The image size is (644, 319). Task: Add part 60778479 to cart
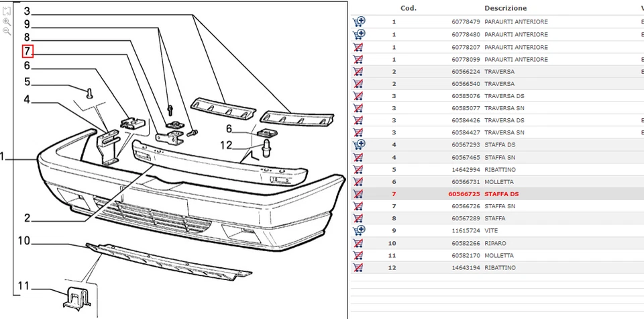tap(359, 21)
